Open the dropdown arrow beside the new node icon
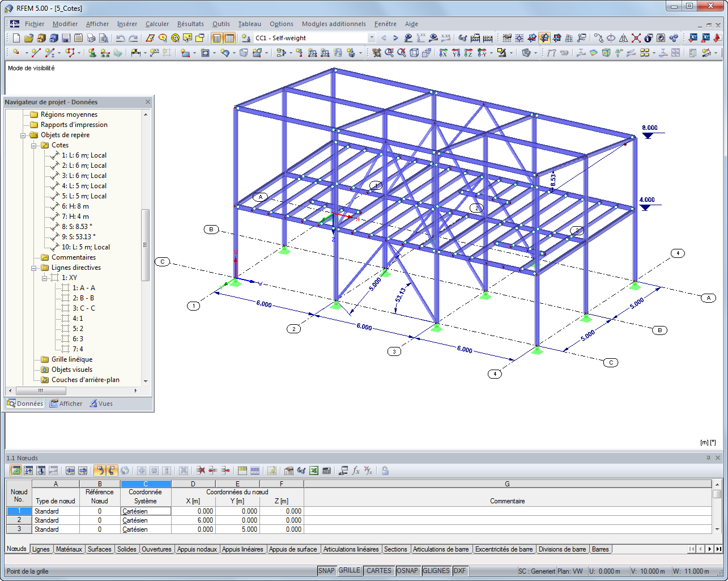 tap(26, 53)
